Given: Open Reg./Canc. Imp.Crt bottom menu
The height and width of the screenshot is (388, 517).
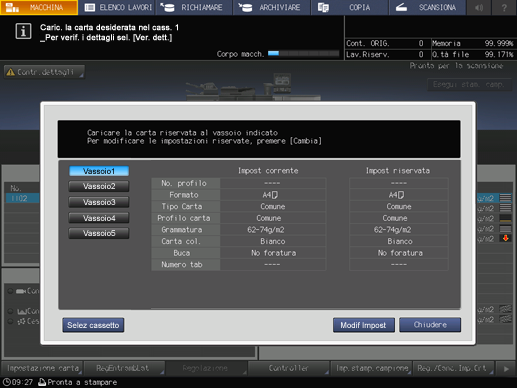Looking at the screenshot, I should (x=454, y=368).
